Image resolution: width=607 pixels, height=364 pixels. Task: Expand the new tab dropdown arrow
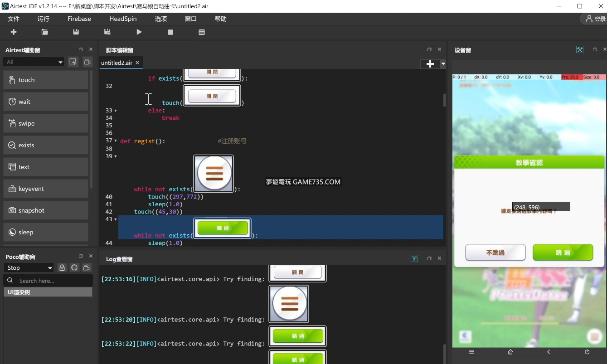coord(443,64)
